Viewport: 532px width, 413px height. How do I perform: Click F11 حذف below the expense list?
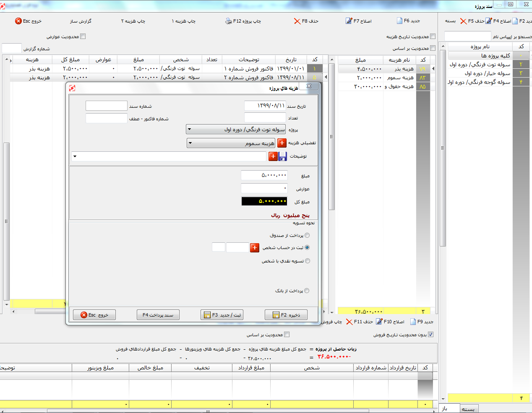(x=359, y=322)
